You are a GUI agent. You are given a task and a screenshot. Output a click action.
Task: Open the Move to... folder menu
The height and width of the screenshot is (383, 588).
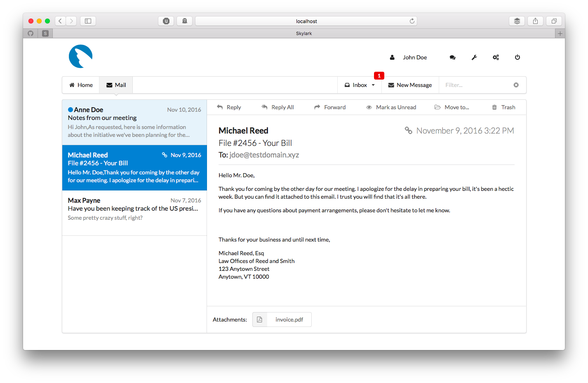(452, 107)
